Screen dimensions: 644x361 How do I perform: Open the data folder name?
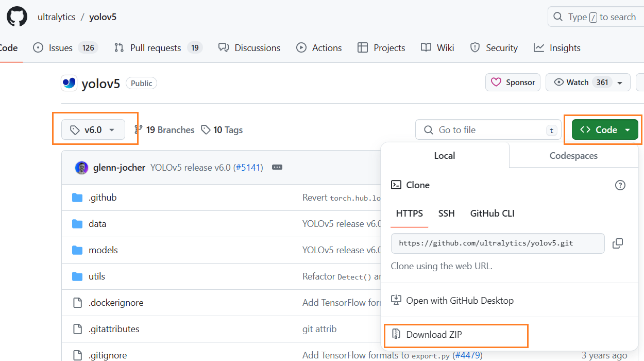(x=97, y=224)
